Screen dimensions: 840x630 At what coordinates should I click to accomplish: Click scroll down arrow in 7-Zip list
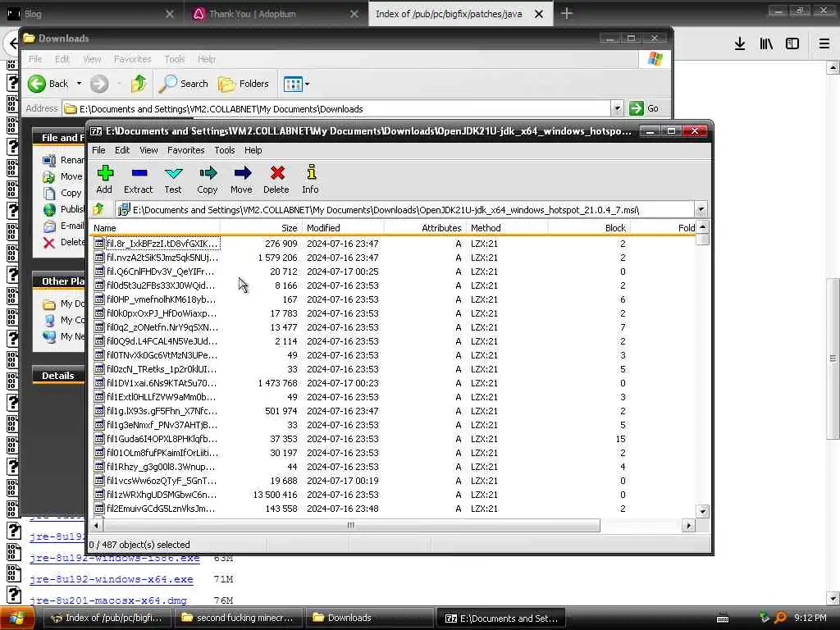click(x=703, y=512)
